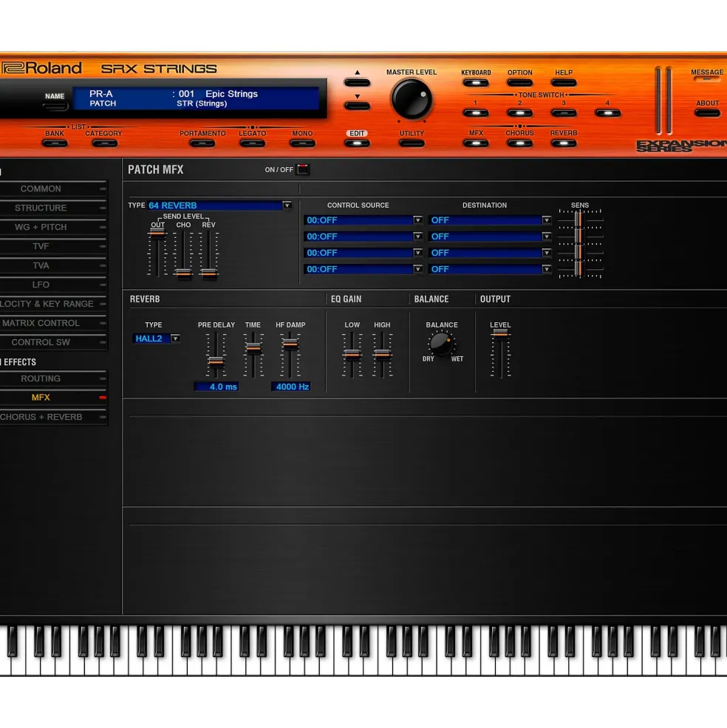Image resolution: width=727 pixels, height=728 pixels.
Task: Open the Message button
Action: point(706,79)
